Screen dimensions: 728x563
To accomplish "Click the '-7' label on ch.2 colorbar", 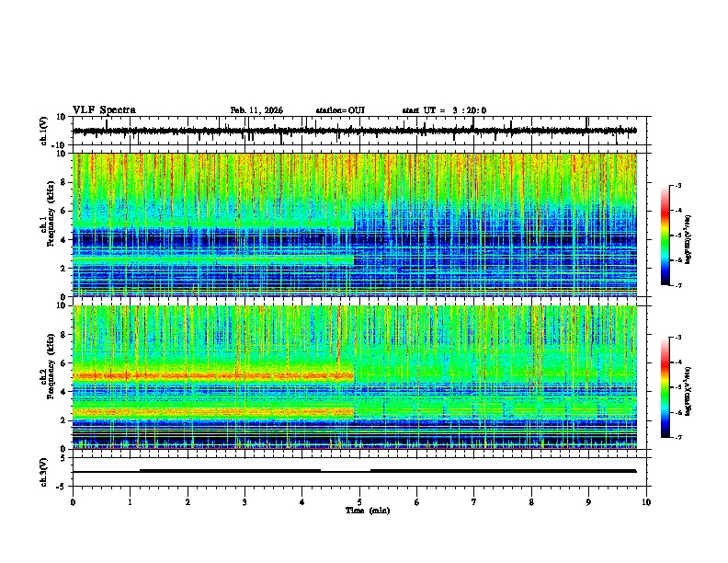I will click(677, 437).
